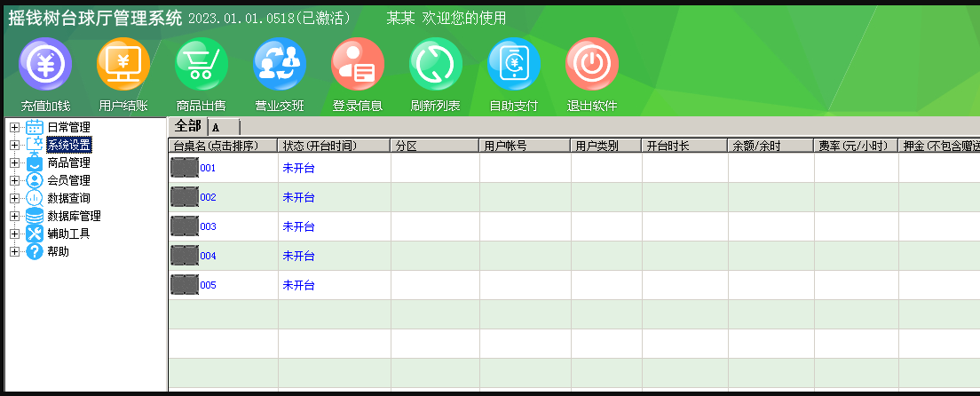980x396 pixels.
Task: Click 退出软件 power icon to exit
Action: [592, 64]
